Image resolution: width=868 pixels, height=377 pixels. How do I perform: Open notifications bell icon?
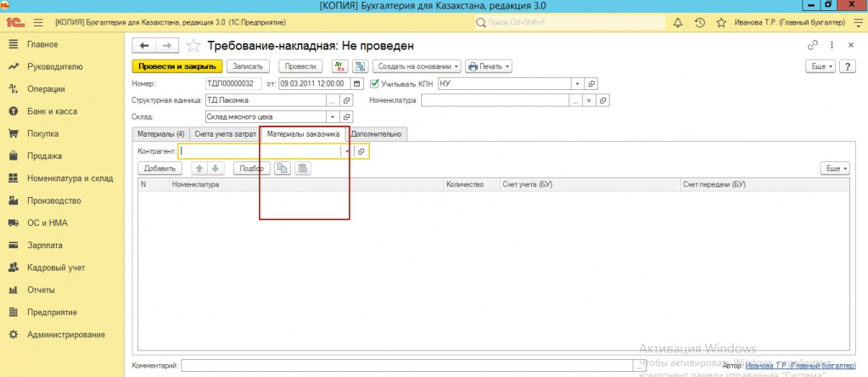click(x=678, y=23)
